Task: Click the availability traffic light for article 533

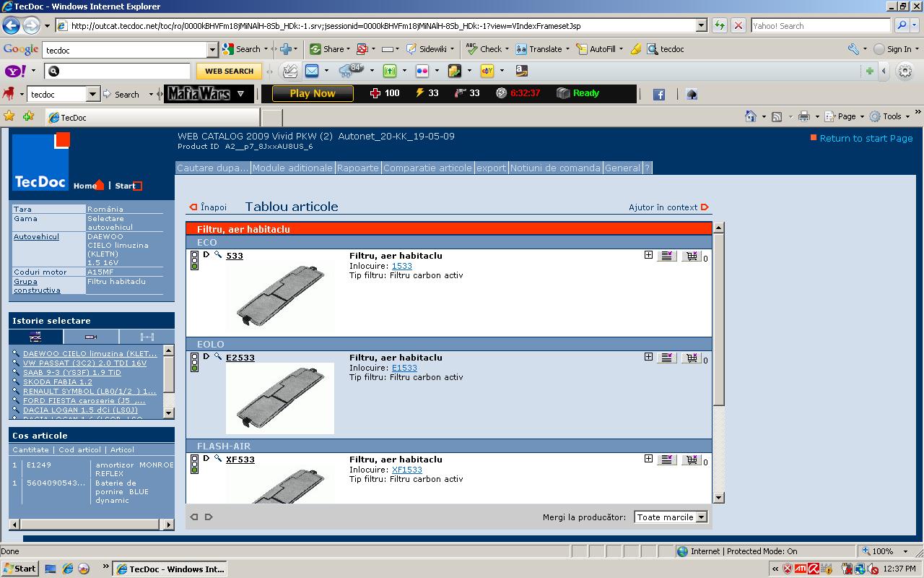Action: (x=194, y=260)
